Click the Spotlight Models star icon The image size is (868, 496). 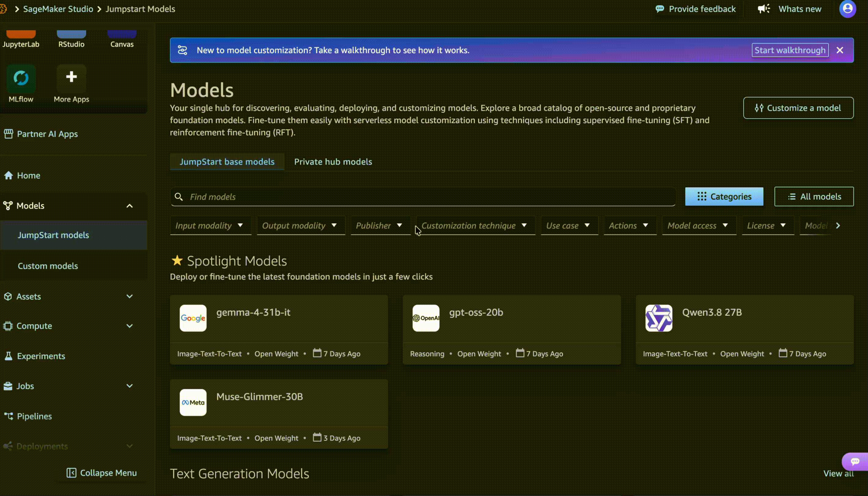[x=177, y=261]
